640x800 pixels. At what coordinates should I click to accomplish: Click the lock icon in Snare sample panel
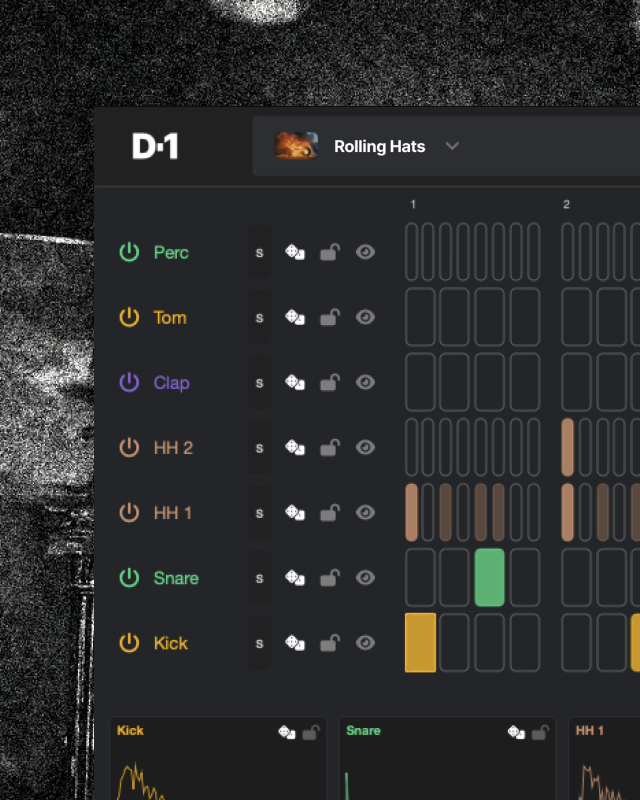point(540,732)
